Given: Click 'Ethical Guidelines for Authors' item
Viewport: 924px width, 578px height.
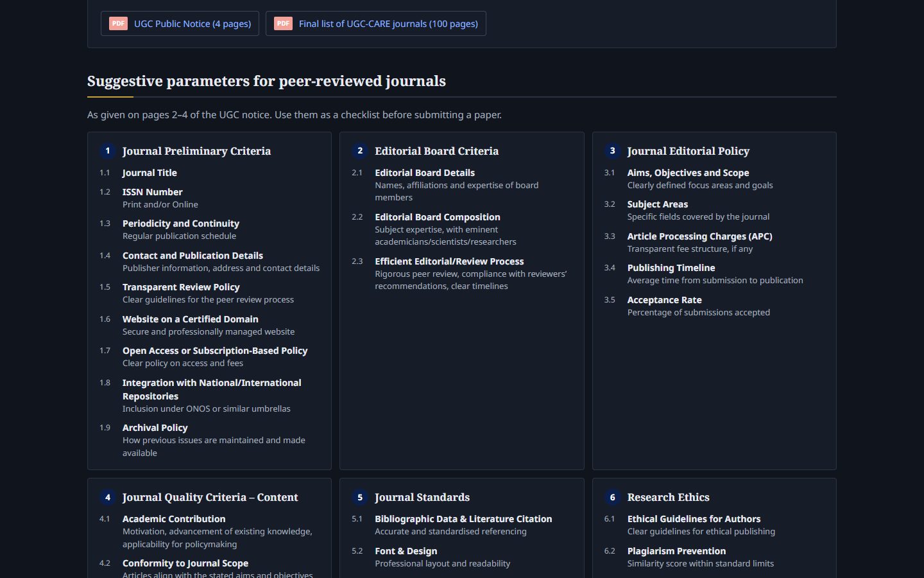Looking at the screenshot, I should click(x=694, y=519).
